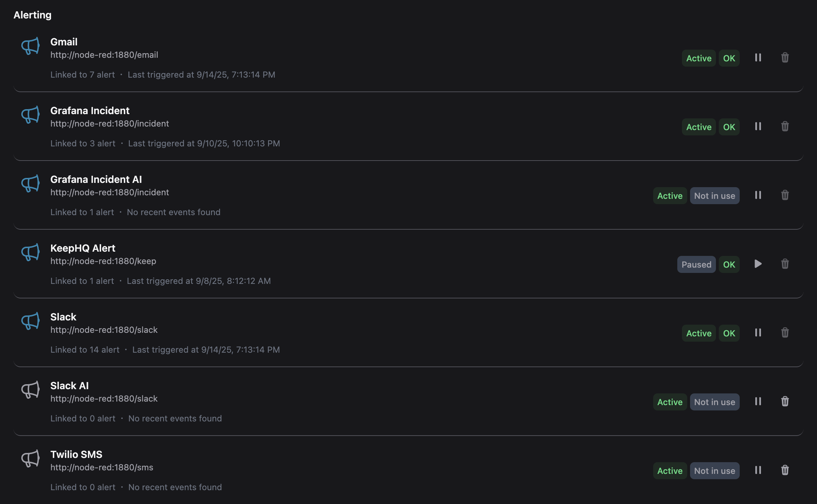Delete the Gmail alert channel
817x504 pixels.
(x=785, y=58)
